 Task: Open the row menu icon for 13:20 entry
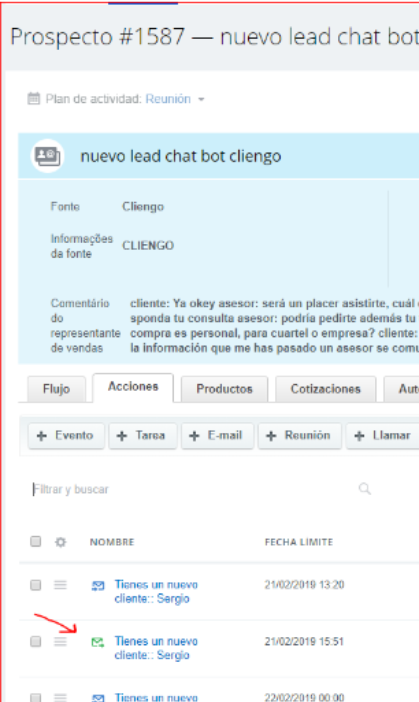(x=60, y=585)
